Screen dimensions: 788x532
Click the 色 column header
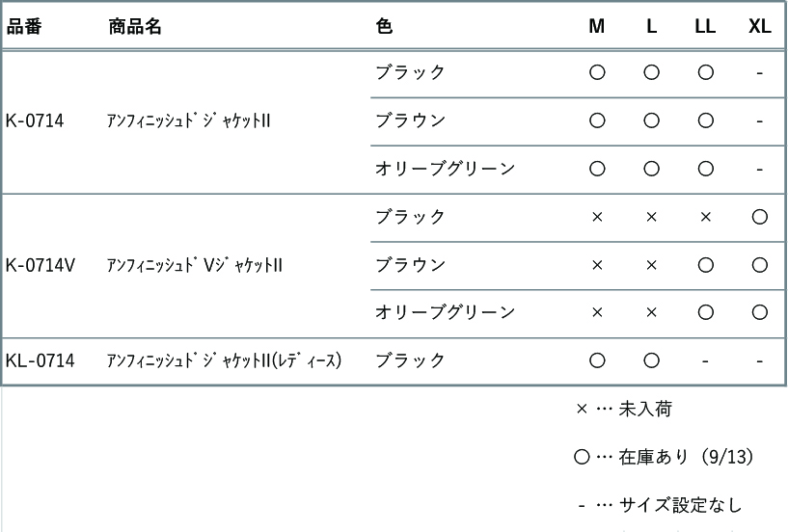pos(384,26)
